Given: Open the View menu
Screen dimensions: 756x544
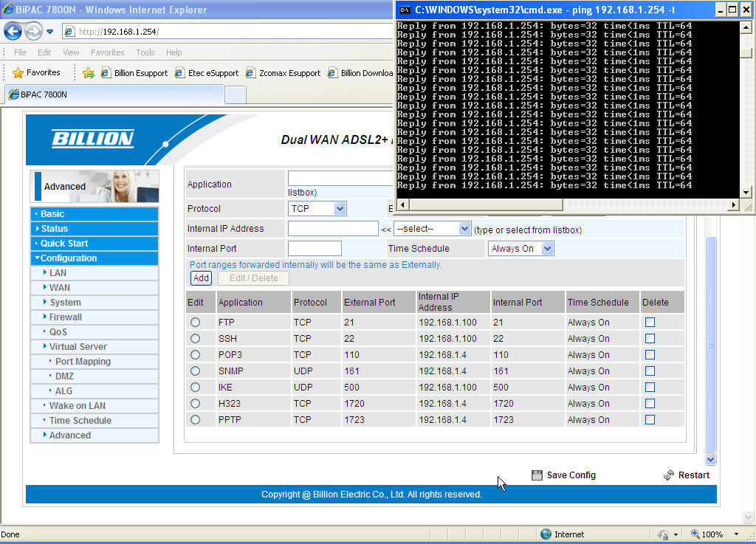Looking at the screenshot, I should pos(71,52).
